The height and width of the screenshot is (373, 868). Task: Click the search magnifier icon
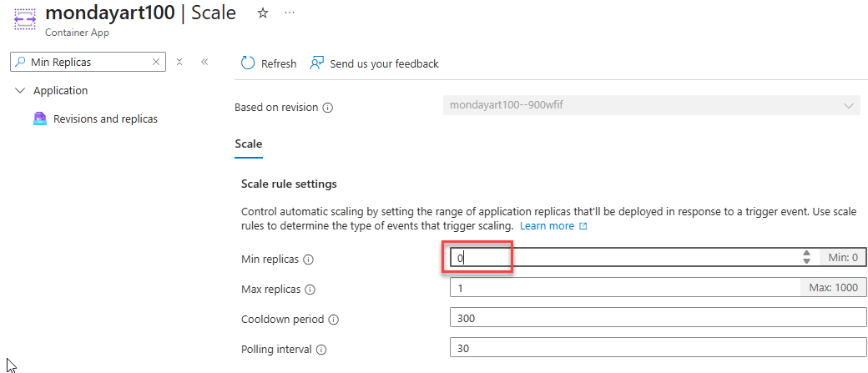pyautogui.click(x=20, y=62)
